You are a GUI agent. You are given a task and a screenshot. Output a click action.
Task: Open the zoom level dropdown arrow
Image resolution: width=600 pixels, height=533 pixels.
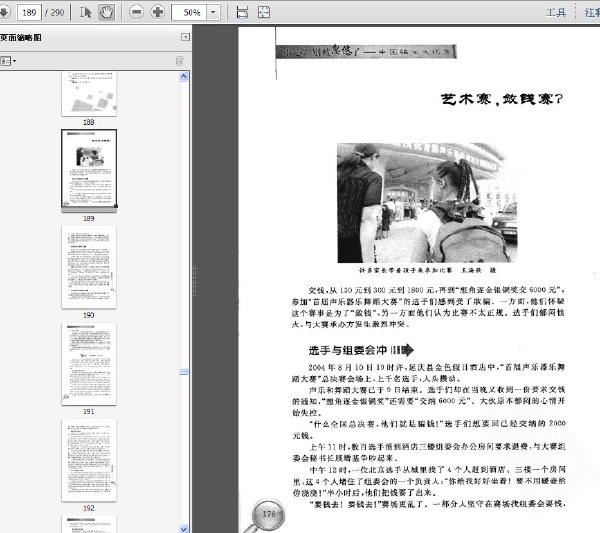click(213, 12)
